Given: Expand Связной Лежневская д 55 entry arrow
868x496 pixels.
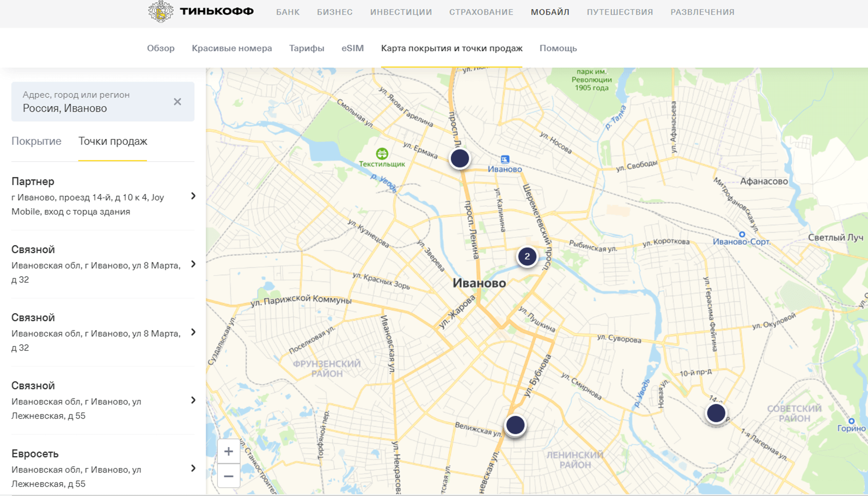Looking at the screenshot, I should point(193,400).
